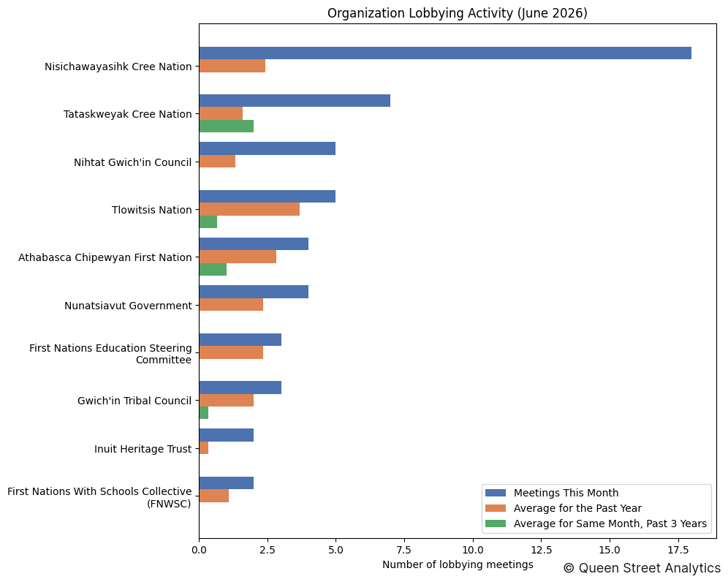The image size is (728, 582).
Task: Click FNWSC blue meetings bar
Action: [x=227, y=483]
